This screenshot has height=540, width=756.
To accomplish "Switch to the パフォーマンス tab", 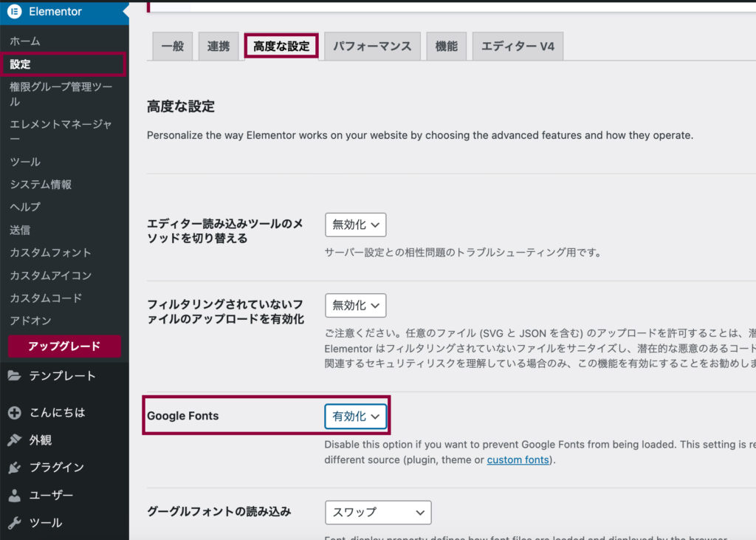I will (372, 47).
